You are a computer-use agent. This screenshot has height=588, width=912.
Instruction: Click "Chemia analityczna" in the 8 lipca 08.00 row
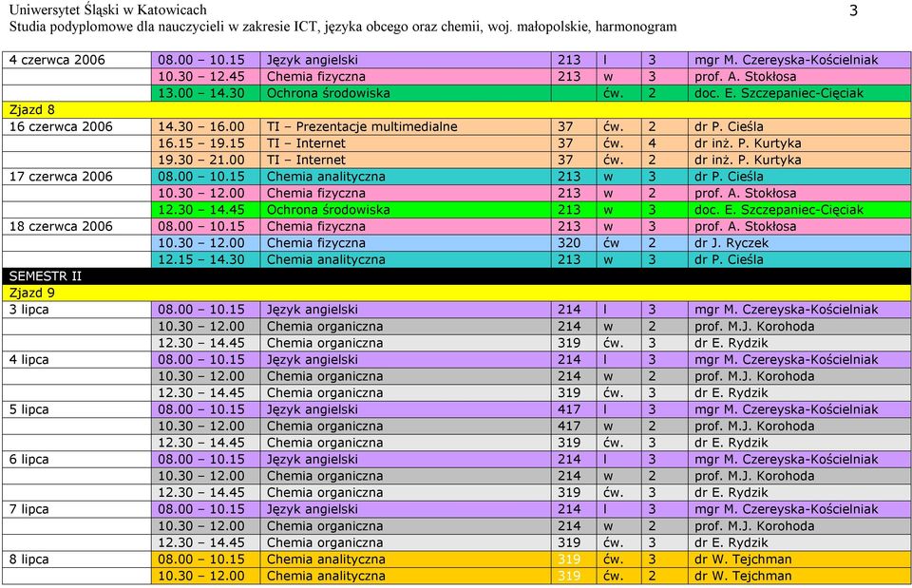pos(326,560)
